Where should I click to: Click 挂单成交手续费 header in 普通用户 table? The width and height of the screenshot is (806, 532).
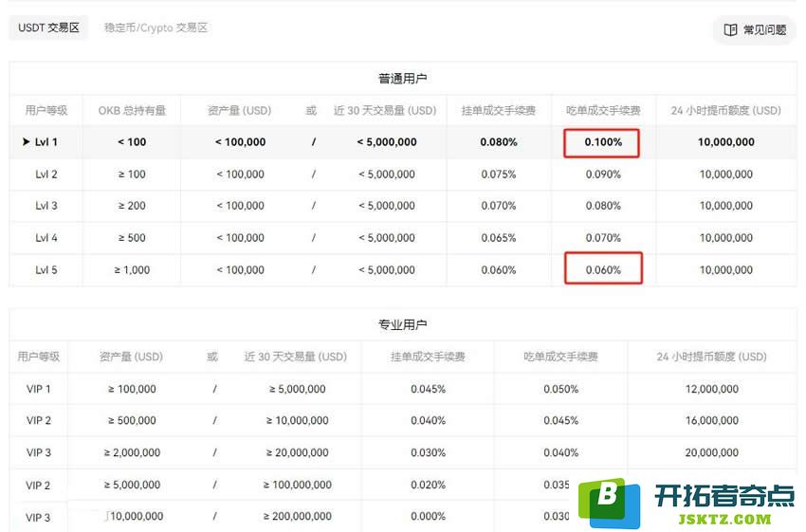(x=499, y=111)
